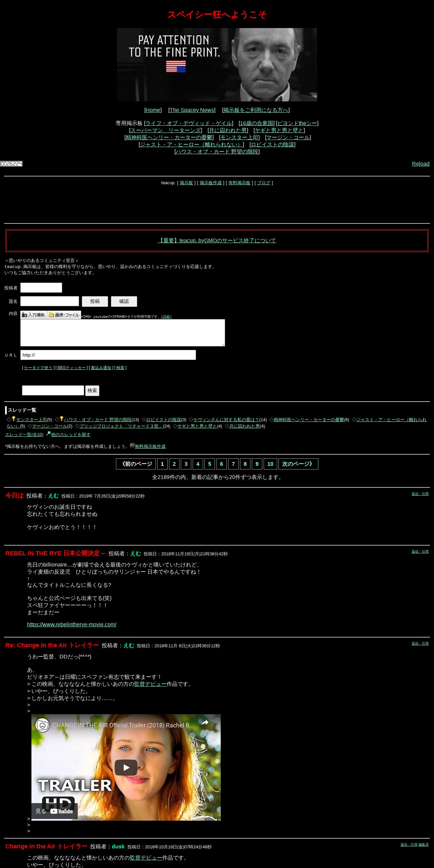Viewport: 434px width, 868px height.
Task: Open the Home link
Action: tap(153, 110)
